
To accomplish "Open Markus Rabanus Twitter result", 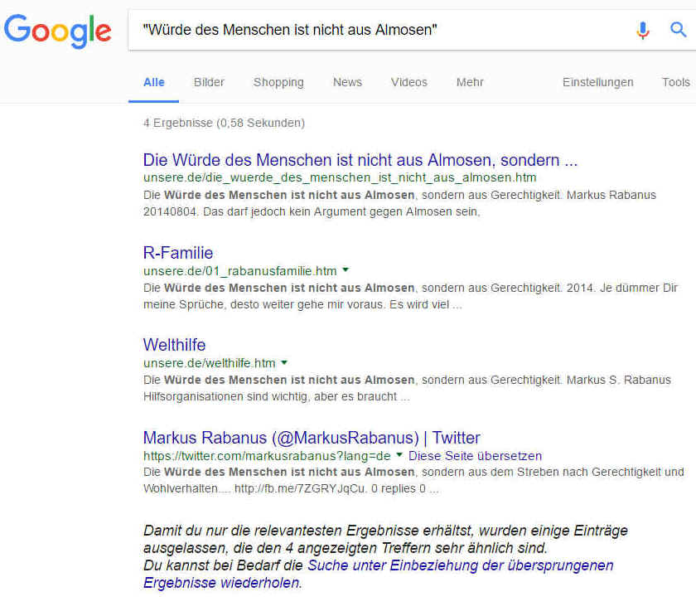I will click(312, 438).
